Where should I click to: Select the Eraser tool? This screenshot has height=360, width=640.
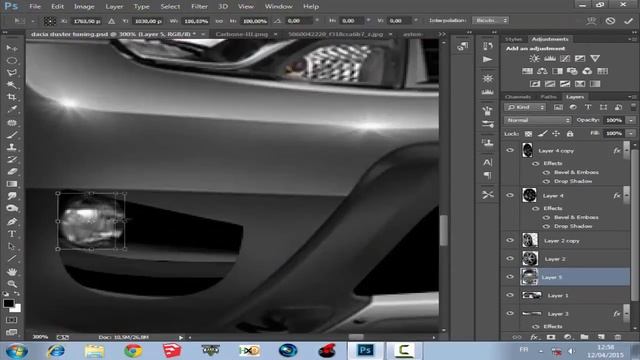[11, 171]
